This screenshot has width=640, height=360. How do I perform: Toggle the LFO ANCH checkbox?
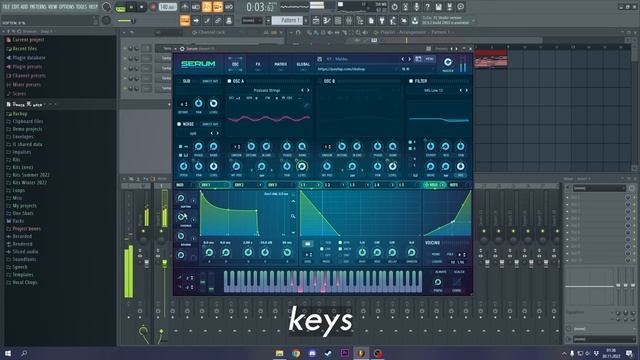tap(340, 249)
